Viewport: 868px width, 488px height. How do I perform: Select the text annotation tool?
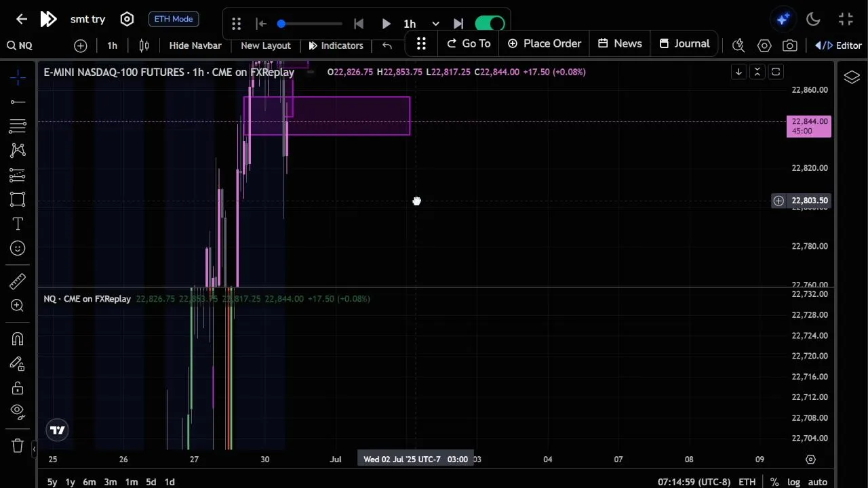coord(18,224)
